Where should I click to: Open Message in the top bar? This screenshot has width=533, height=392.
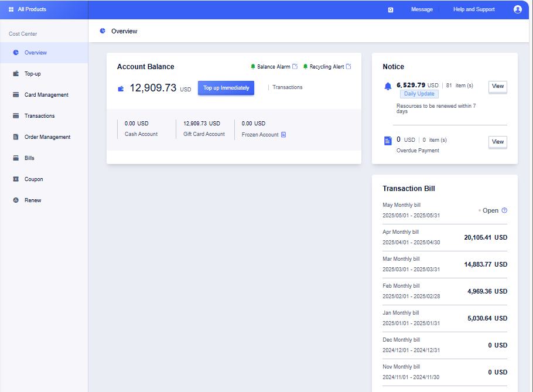pyautogui.click(x=422, y=9)
